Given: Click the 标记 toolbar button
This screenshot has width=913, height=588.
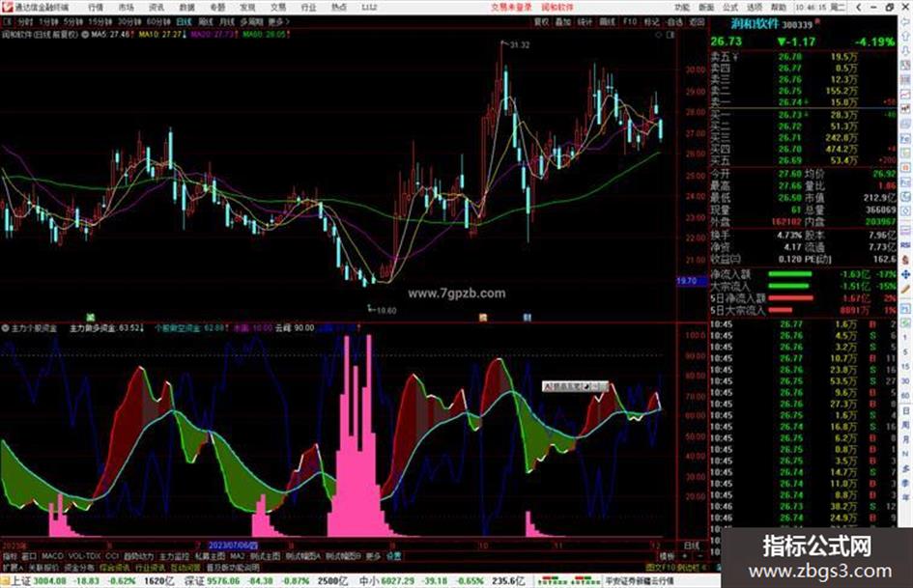Looking at the screenshot, I should click(651, 21).
